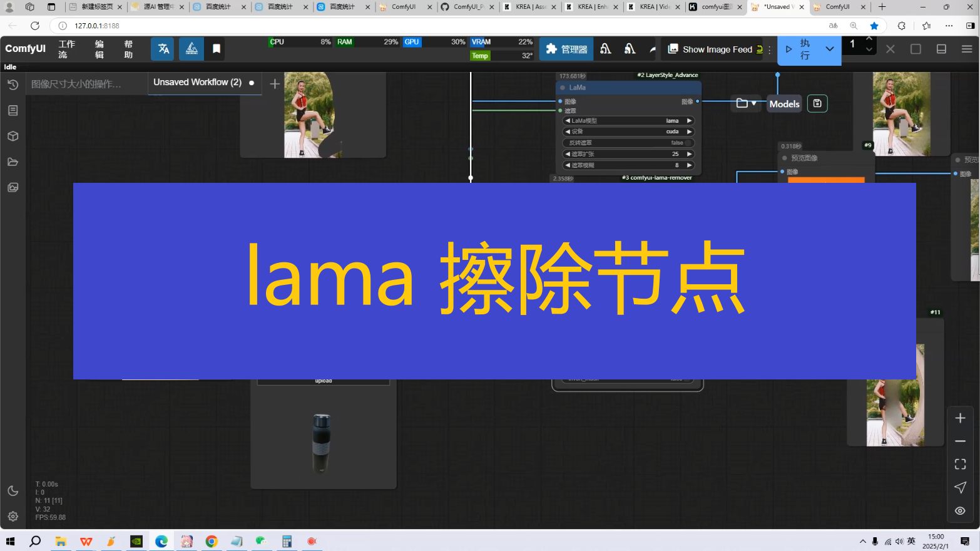
Task: Add a new workflow tab with plus
Action: [274, 83]
